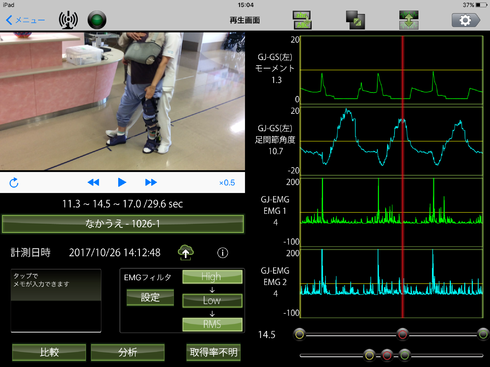Screen dimensions: 490x367
Task: Open the gear settings button
Action: [x=466, y=20]
